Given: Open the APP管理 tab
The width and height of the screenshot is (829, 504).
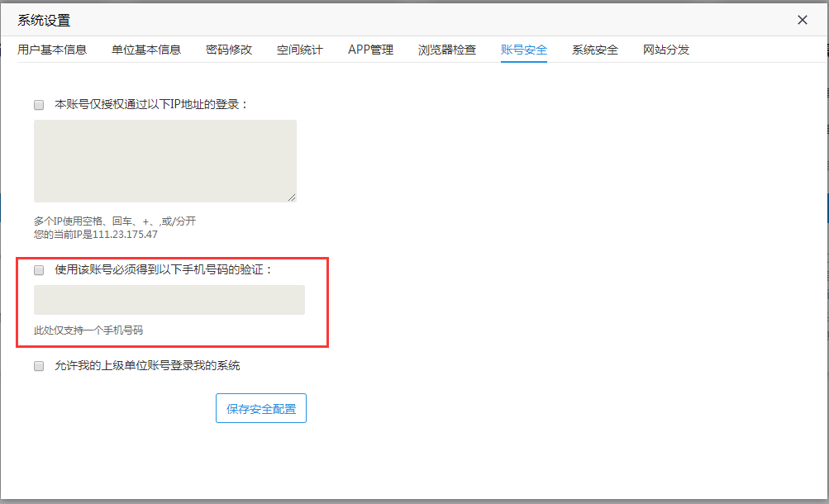Looking at the screenshot, I should point(370,50).
